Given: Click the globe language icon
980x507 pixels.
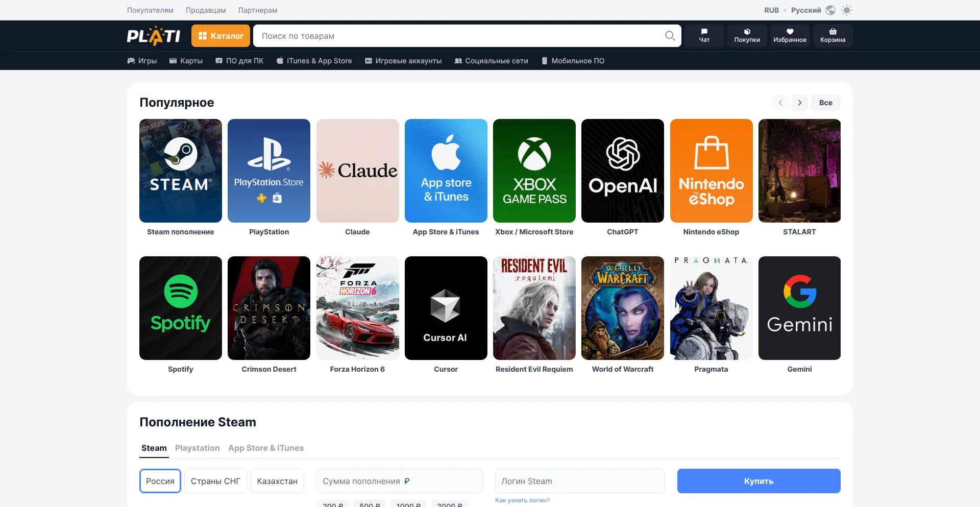Looking at the screenshot, I should [830, 10].
